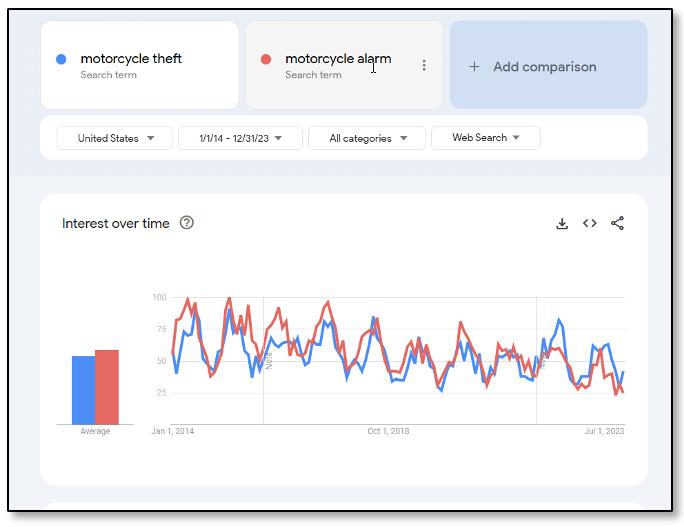The image size is (684, 527).
Task: Share the Interest over time chart
Action: tap(617, 224)
